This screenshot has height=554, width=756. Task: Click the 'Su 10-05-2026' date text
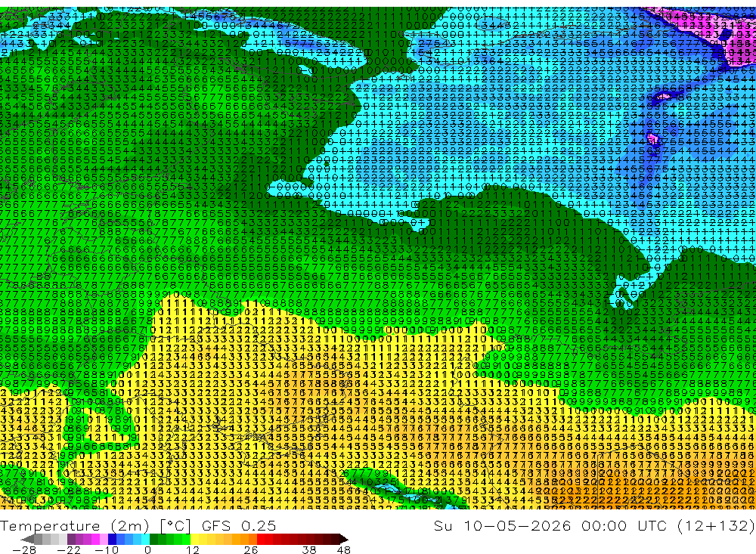(x=503, y=525)
